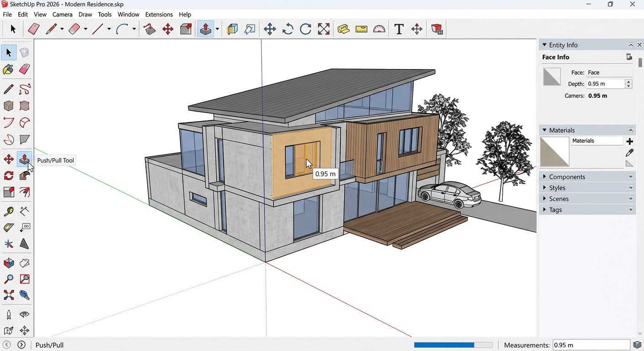The width and height of the screenshot is (644, 351).
Task: Open the Arc tool dropdown arrow
Action: point(134,29)
